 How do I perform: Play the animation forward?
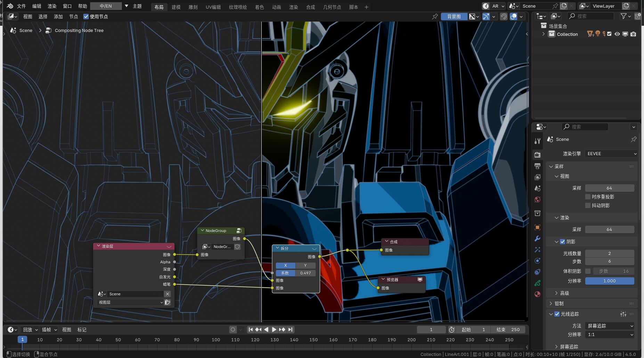point(274,329)
